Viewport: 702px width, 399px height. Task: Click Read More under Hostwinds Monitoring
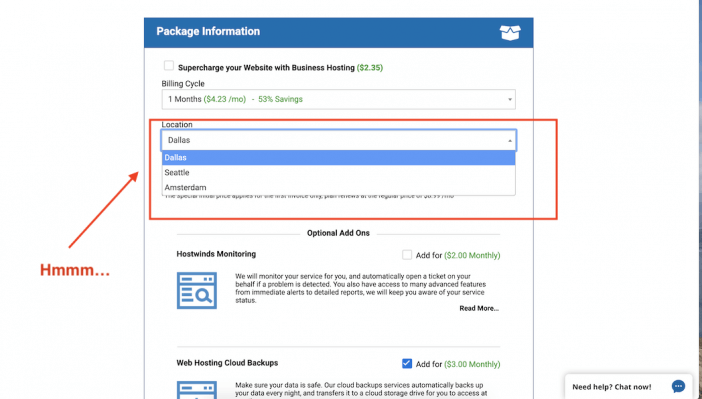(x=479, y=308)
